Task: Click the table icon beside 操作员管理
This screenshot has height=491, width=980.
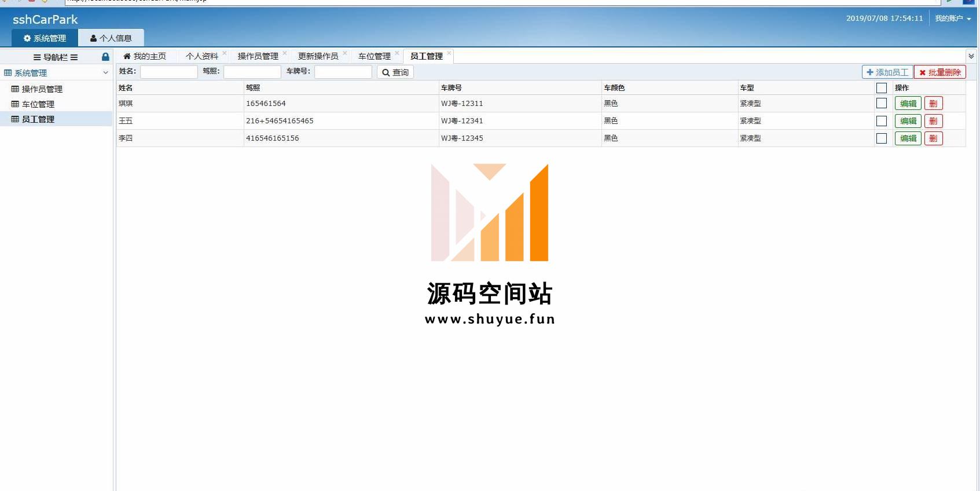Action: pyautogui.click(x=15, y=89)
